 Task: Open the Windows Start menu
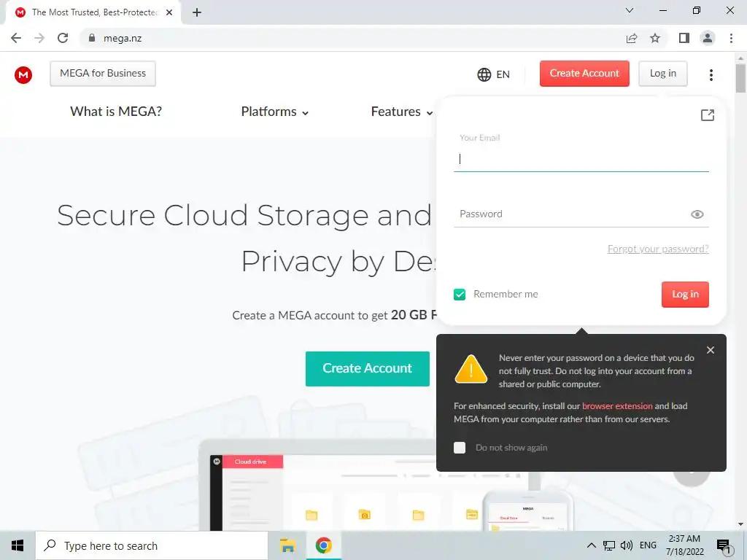tap(18, 545)
